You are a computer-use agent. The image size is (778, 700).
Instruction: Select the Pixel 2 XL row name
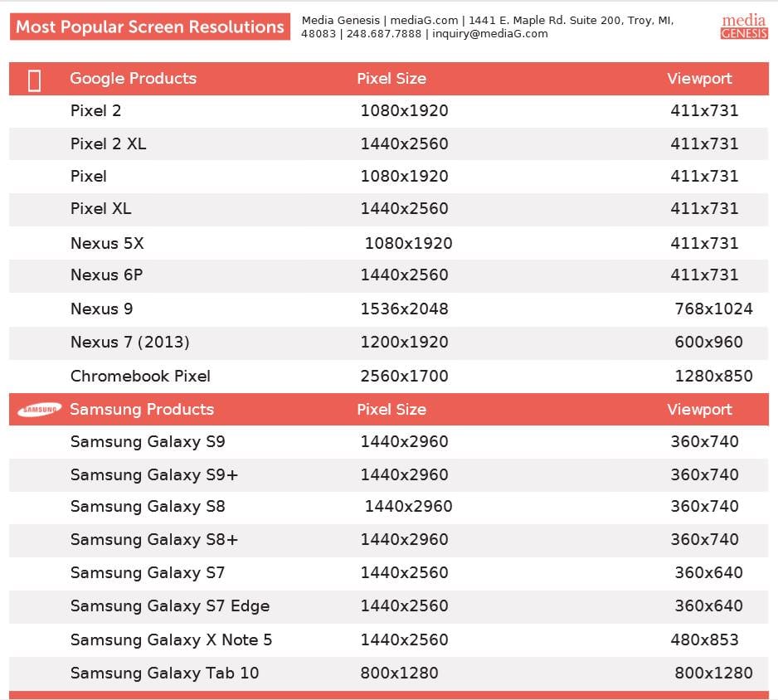tap(108, 143)
